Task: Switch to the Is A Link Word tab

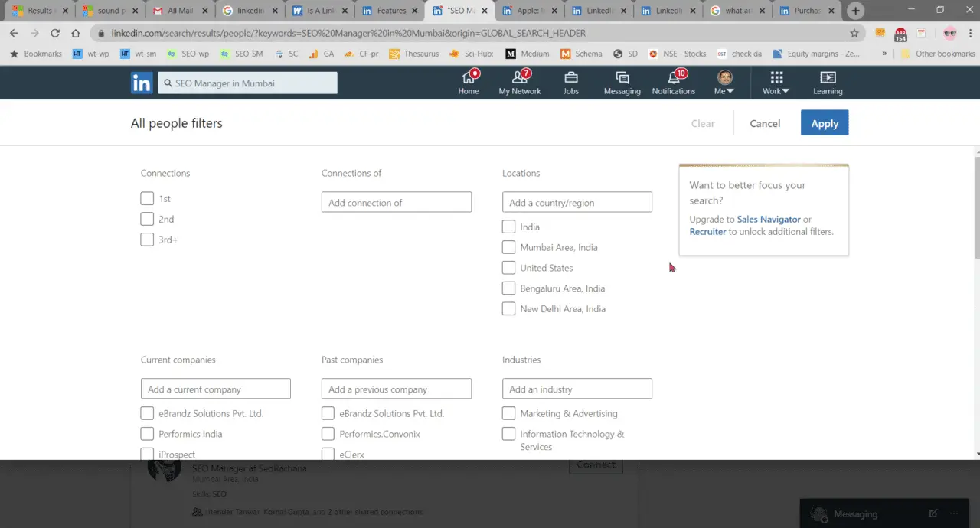Action: (319, 11)
